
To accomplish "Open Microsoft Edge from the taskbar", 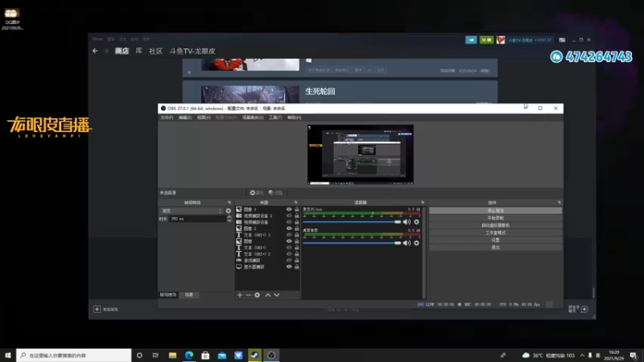I will click(x=189, y=356).
